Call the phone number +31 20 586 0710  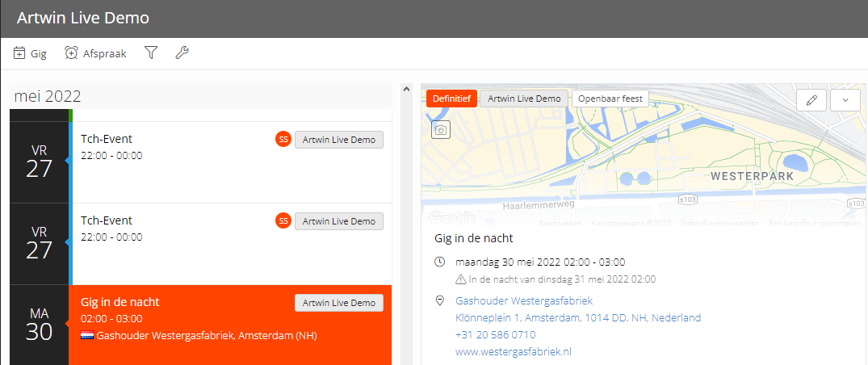(x=495, y=334)
